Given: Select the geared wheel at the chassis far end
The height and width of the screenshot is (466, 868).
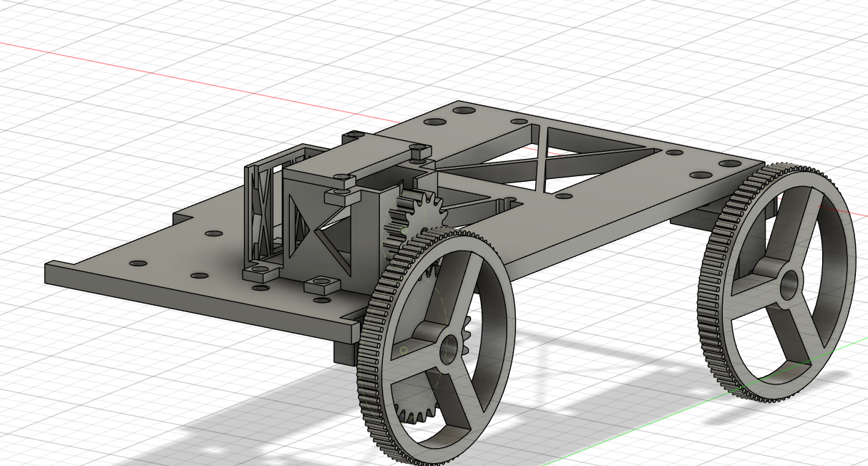Looking at the screenshot, I should tap(776, 281).
